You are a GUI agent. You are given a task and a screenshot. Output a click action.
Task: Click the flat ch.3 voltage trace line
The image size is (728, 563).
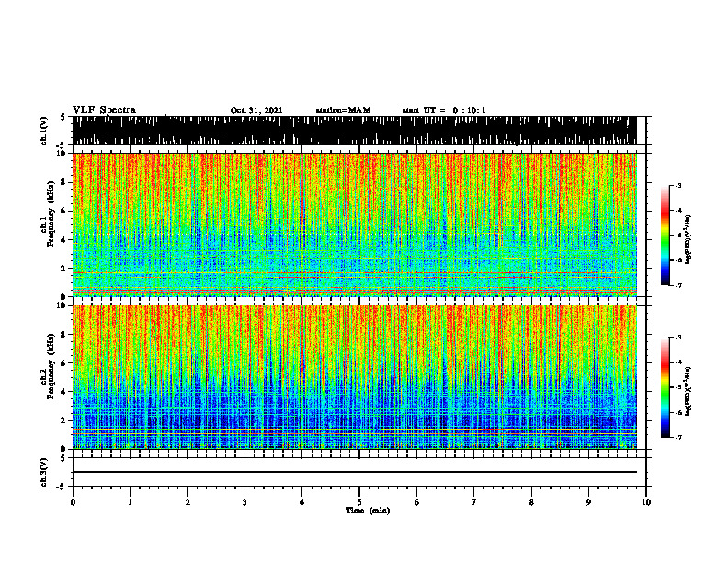coord(354,472)
